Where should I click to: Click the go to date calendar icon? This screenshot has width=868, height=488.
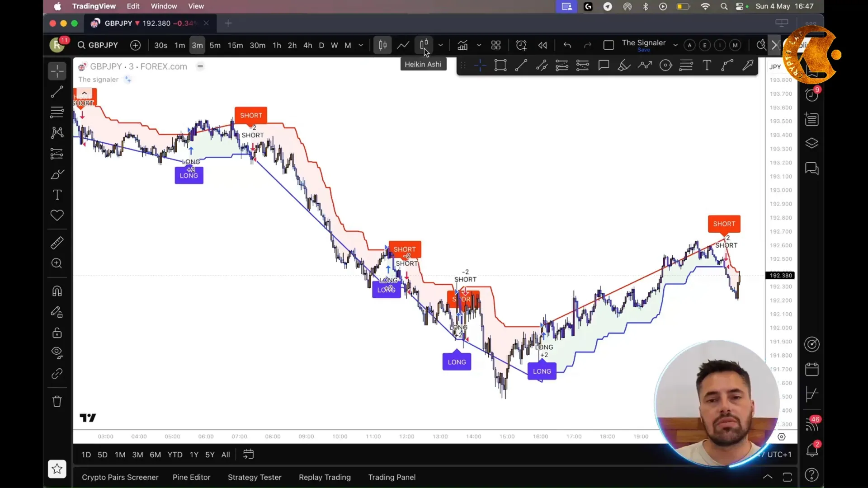point(248,455)
